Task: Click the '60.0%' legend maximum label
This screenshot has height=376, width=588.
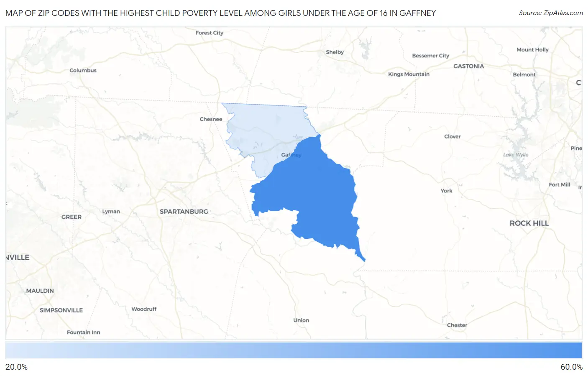Action: (572, 367)
